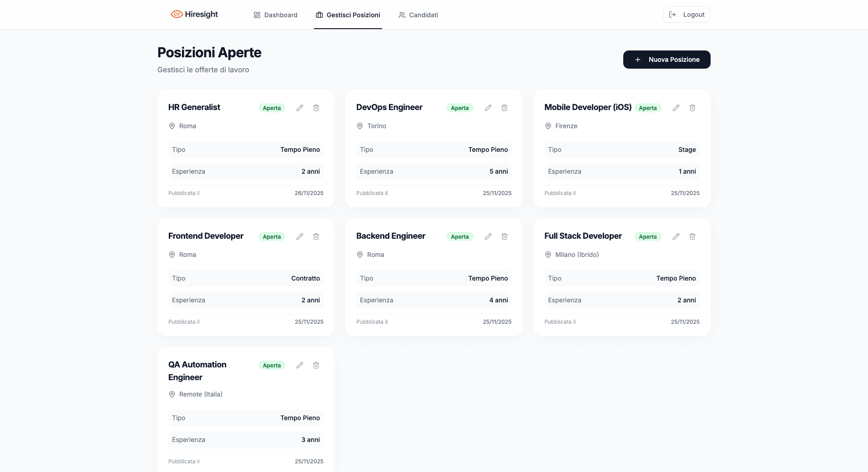
Task: Click the Posizioni Aperte heading
Action: coord(209,53)
